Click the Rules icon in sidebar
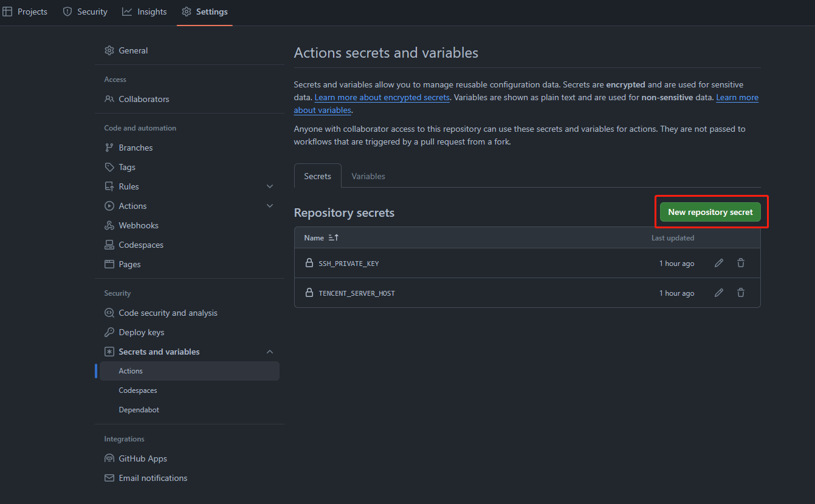Image resolution: width=815 pixels, height=504 pixels. click(109, 186)
